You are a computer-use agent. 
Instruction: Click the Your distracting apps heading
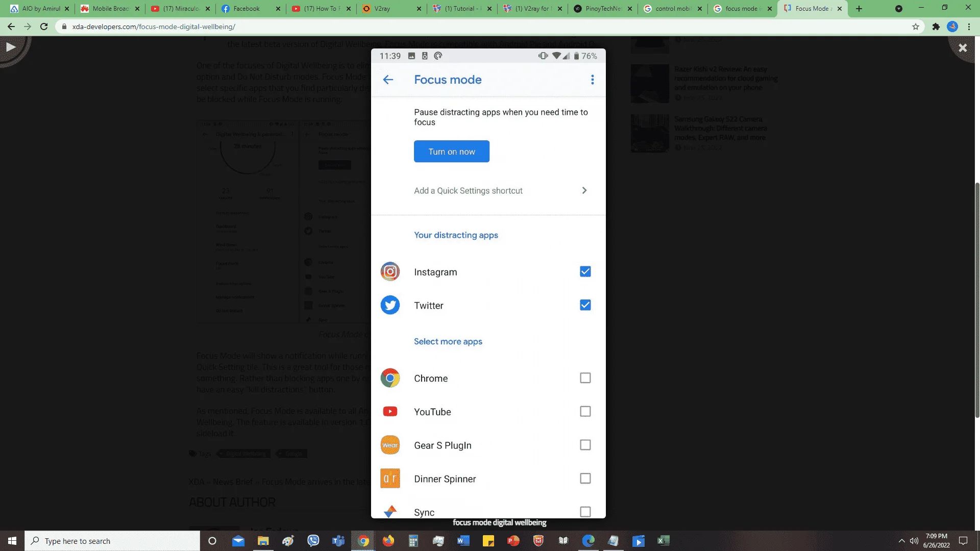456,235
